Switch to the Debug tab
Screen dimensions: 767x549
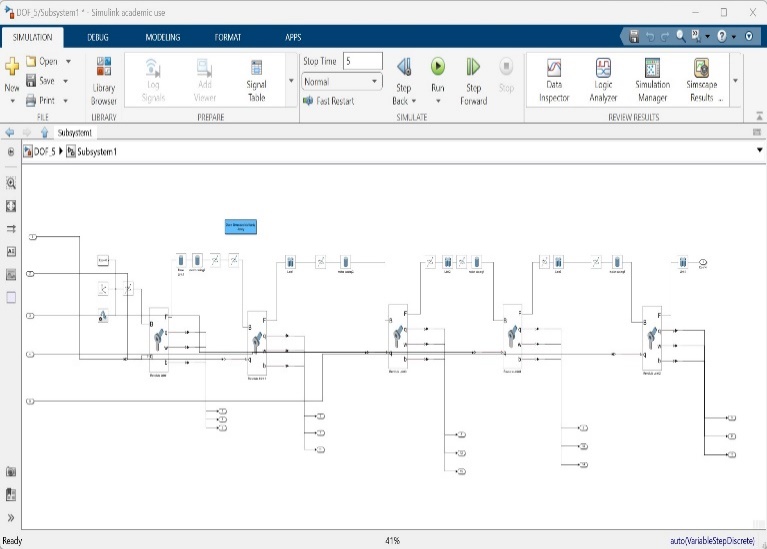point(98,37)
